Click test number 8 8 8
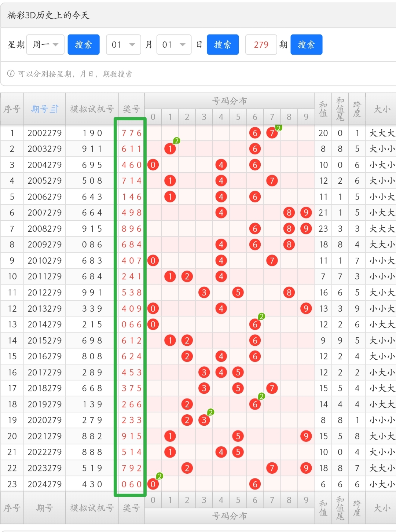This screenshot has width=396, height=532. point(92,452)
